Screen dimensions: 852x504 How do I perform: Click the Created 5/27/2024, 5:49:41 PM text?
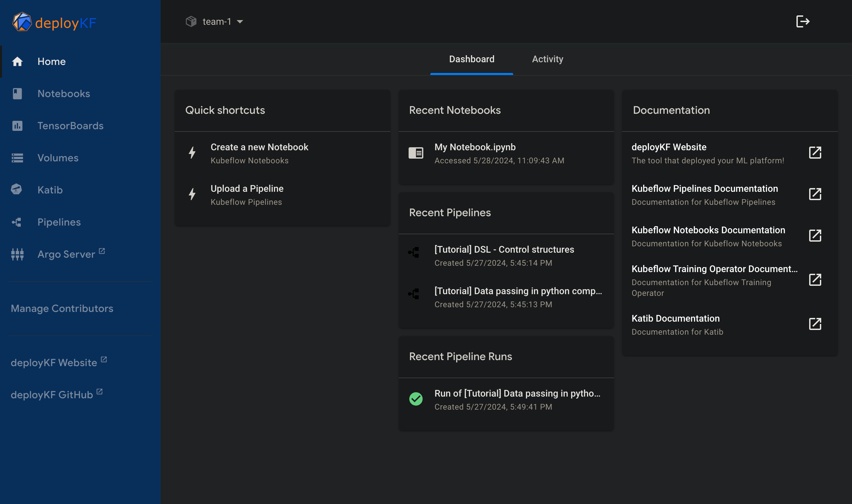point(493,407)
